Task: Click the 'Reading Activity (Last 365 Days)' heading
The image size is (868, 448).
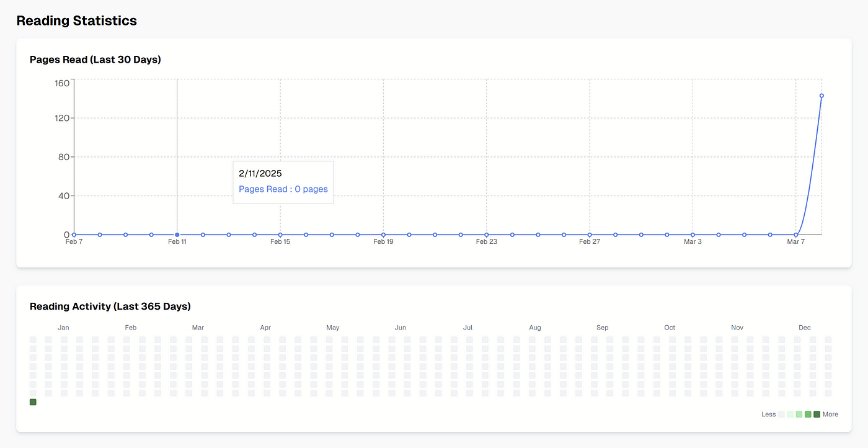Action: tap(110, 307)
